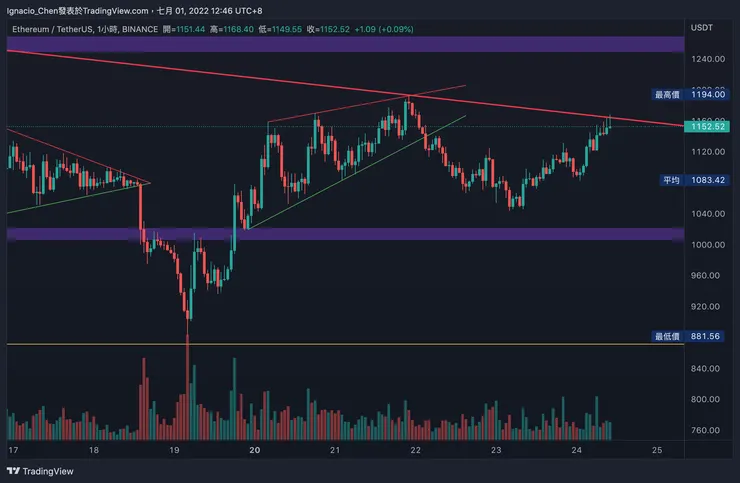This screenshot has width=740, height=483.
Task: Click the 'Ethereum / TetherUS' symbol title
Action: coord(52,29)
